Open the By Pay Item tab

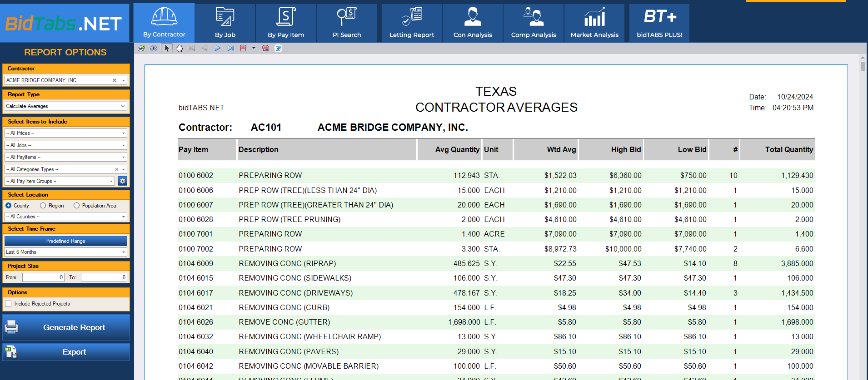pos(286,23)
